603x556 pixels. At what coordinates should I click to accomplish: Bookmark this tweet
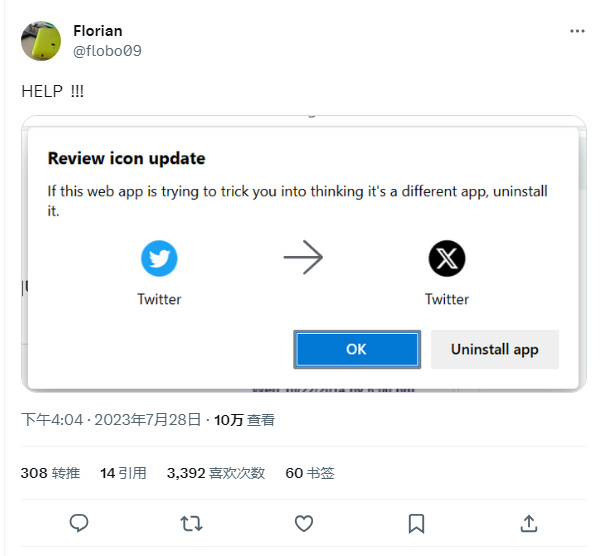pyautogui.click(x=416, y=524)
